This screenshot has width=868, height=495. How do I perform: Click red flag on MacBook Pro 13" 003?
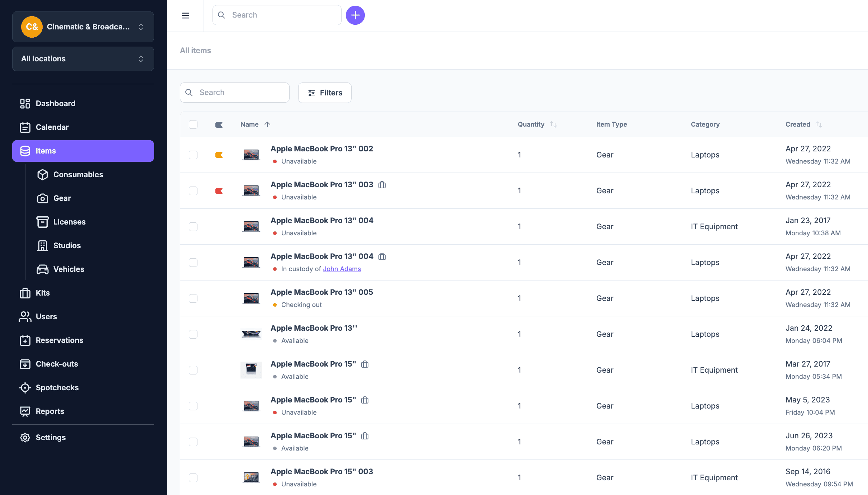click(219, 191)
